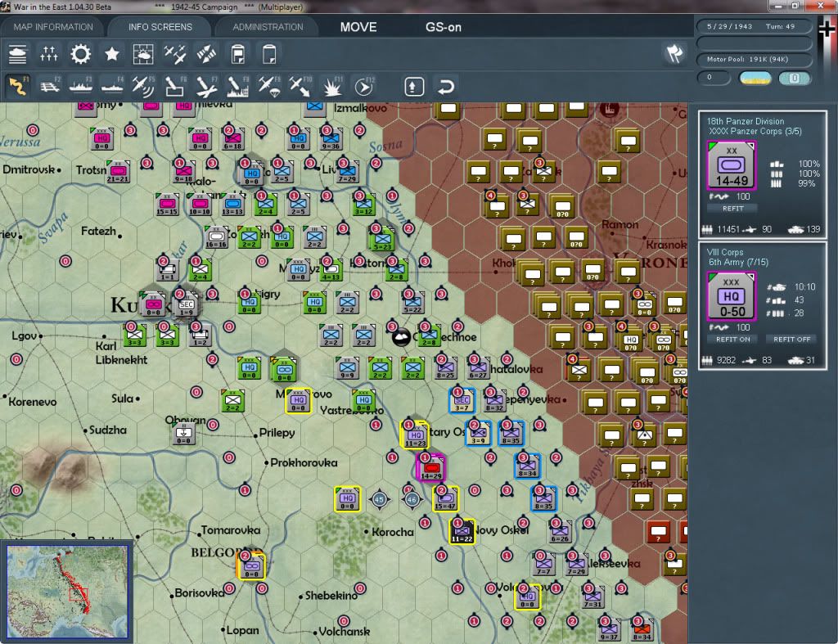Click the F12 end turn icon
The image size is (838, 644).
coord(364,86)
